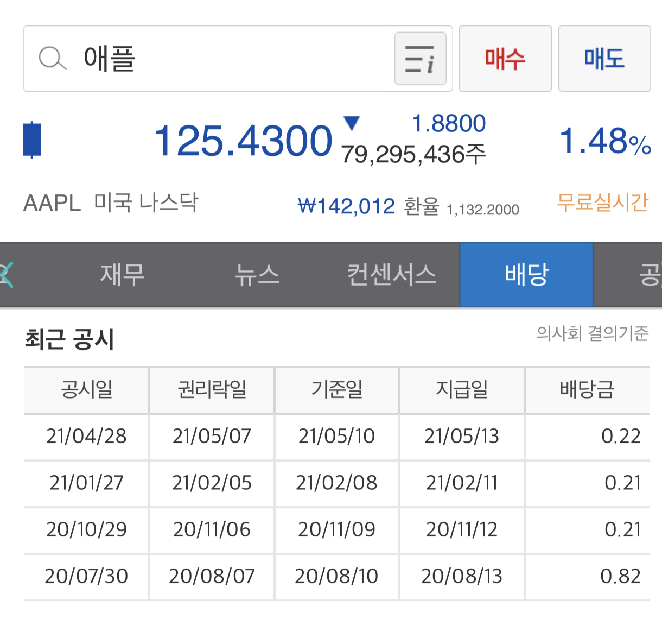662x644 pixels.
Task: Tap the current price 125.4300
Action: point(243,141)
